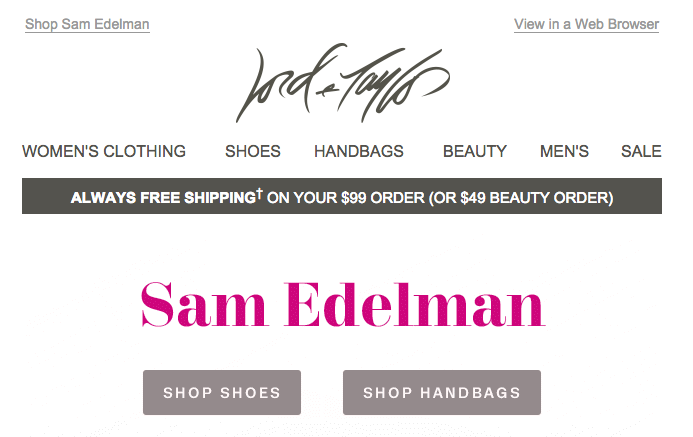693x437 pixels.
Task: Select the Handbags navigation item
Action: pos(359,152)
